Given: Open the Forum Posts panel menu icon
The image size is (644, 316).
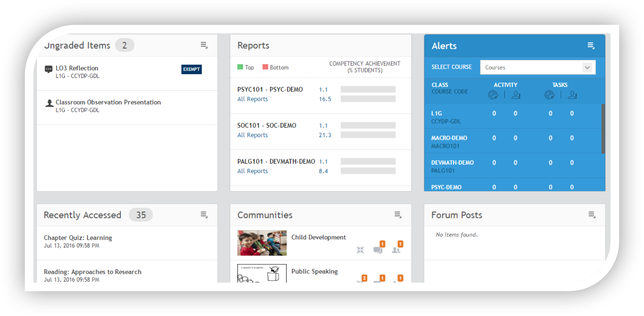Looking at the screenshot, I should coord(592,215).
